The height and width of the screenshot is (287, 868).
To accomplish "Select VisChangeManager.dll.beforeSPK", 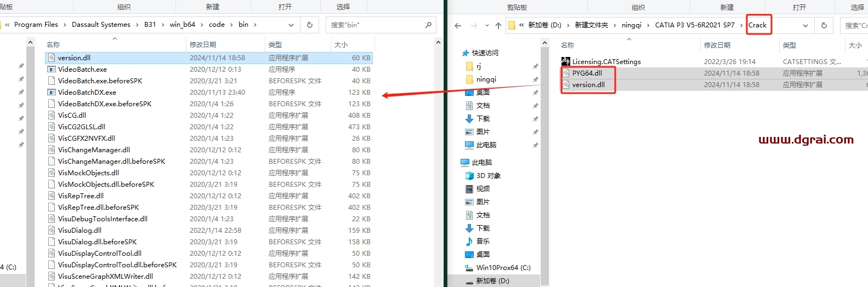I will click(x=112, y=161).
